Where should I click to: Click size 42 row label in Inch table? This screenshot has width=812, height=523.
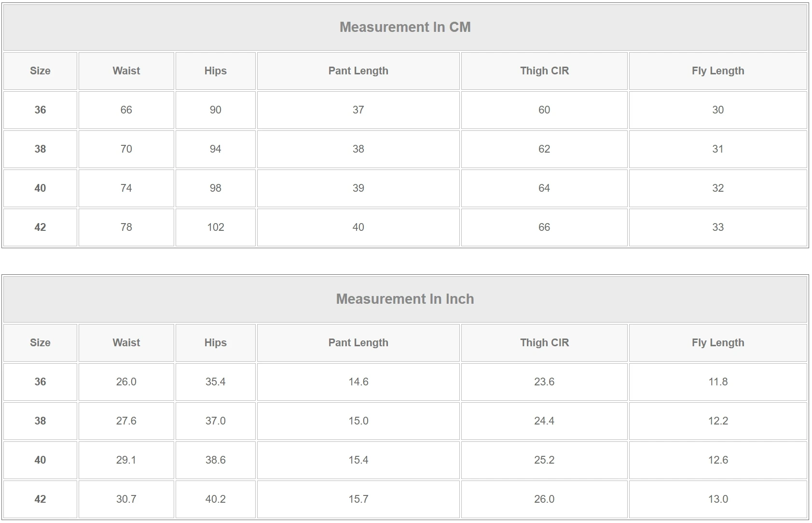pyautogui.click(x=41, y=499)
